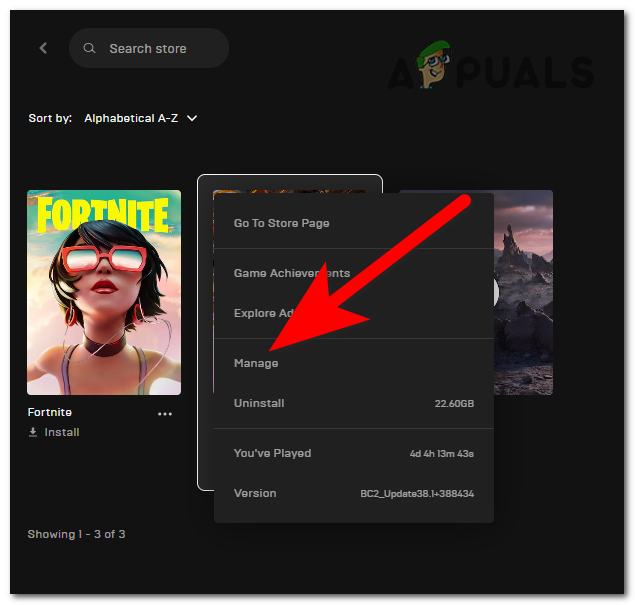
Task: Click Showing 1 - 3 of 3 text
Action: 76,534
